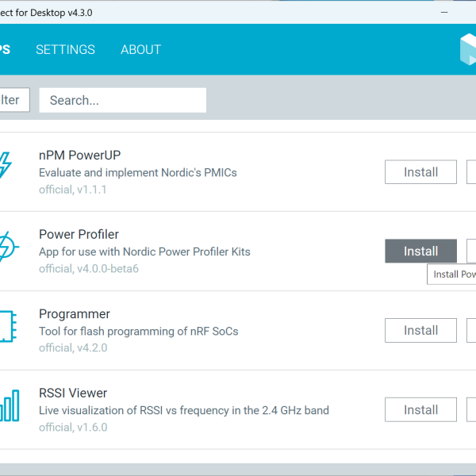Click the Power Profiler icon

point(8,246)
